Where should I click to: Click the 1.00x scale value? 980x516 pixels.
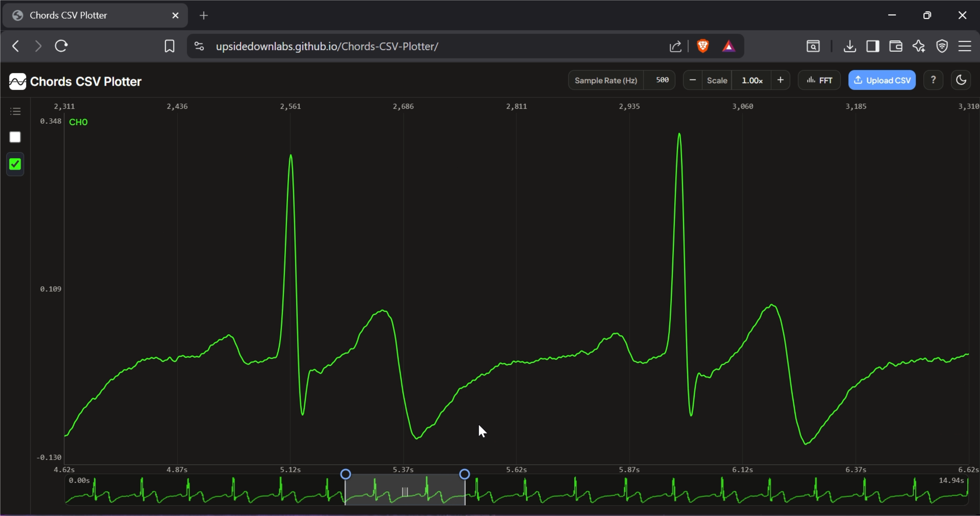pyautogui.click(x=752, y=81)
